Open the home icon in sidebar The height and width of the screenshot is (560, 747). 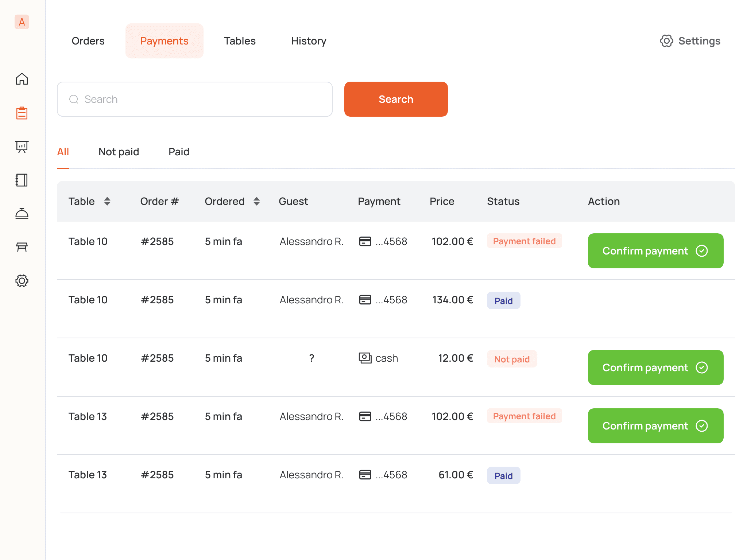tap(22, 79)
